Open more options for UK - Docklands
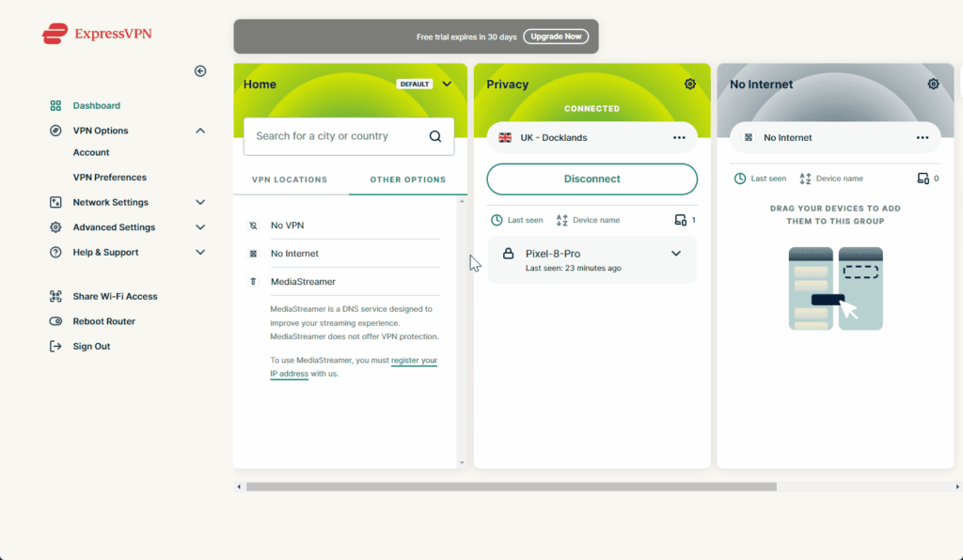 (679, 137)
